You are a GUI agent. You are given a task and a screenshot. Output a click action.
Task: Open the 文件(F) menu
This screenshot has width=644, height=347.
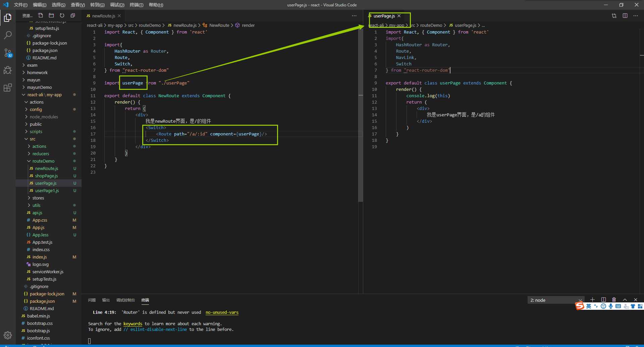(21, 5)
